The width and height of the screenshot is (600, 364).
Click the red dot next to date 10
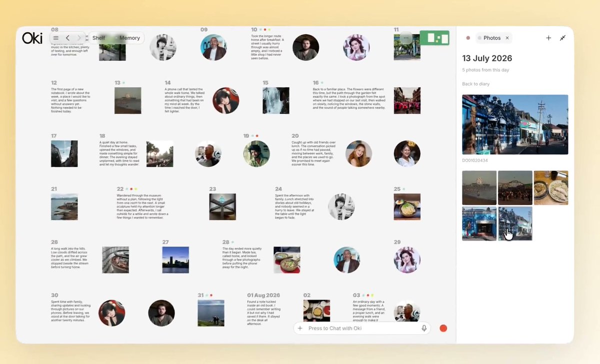click(x=264, y=30)
